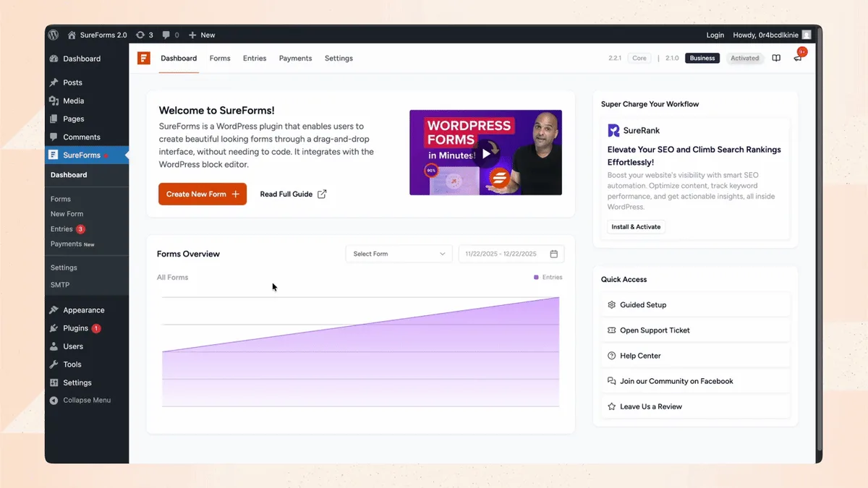Click the calendar icon in date range
Image resolution: width=868 pixels, height=488 pixels.
coord(554,254)
